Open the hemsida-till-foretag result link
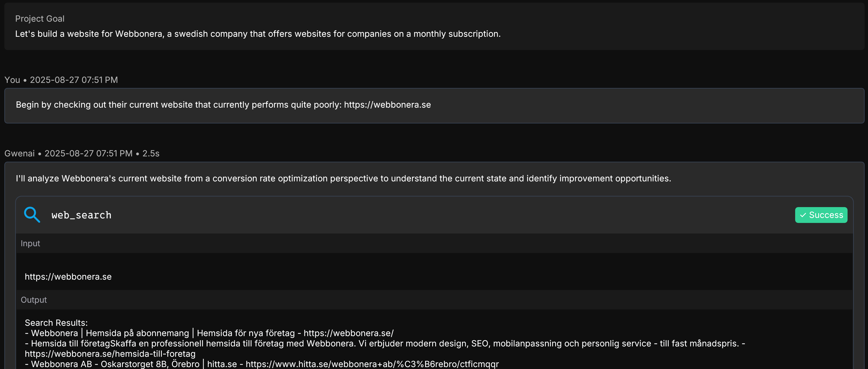Screen dimensions: 868x369 tap(110, 354)
